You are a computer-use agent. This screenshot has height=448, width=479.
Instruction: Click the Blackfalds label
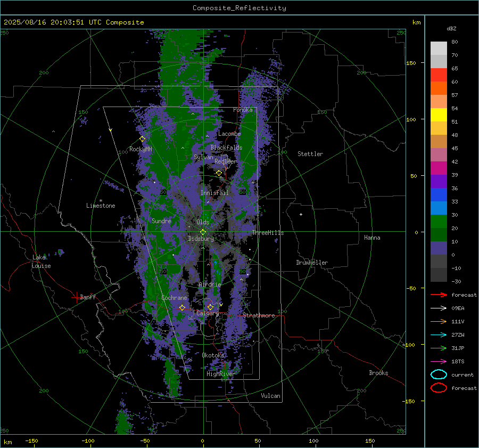click(226, 148)
